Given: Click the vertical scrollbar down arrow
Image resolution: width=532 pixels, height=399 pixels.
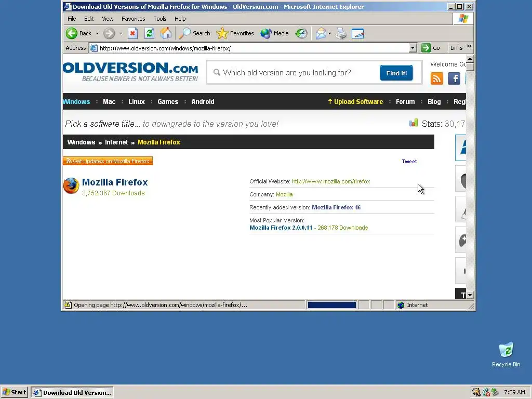Looking at the screenshot, I should (x=470, y=295).
